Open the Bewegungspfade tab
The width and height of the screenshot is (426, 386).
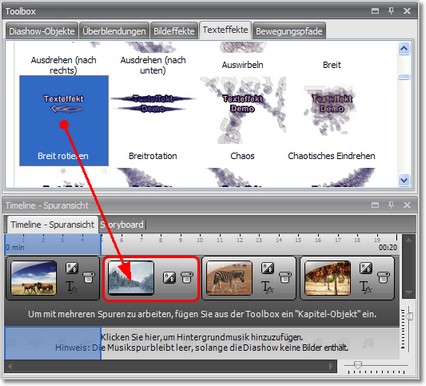(x=289, y=31)
